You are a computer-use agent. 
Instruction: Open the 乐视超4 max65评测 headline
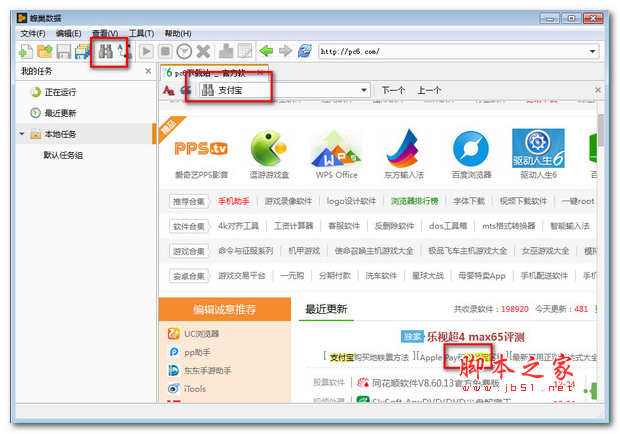point(475,337)
